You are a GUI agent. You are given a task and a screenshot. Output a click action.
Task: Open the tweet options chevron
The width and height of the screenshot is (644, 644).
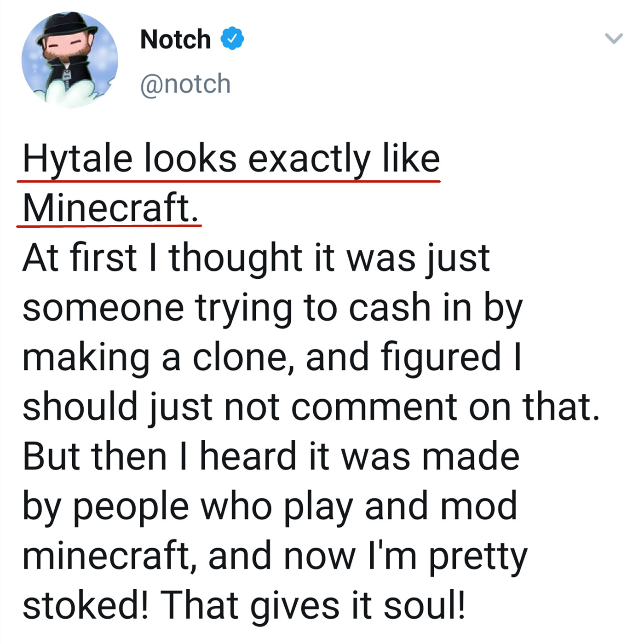coord(614,38)
